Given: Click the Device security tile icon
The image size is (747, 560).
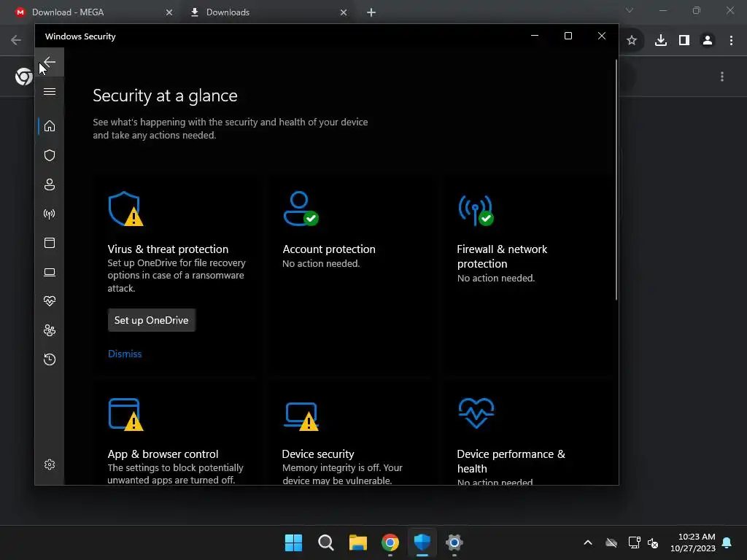Looking at the screenshot, I should 301,416.
